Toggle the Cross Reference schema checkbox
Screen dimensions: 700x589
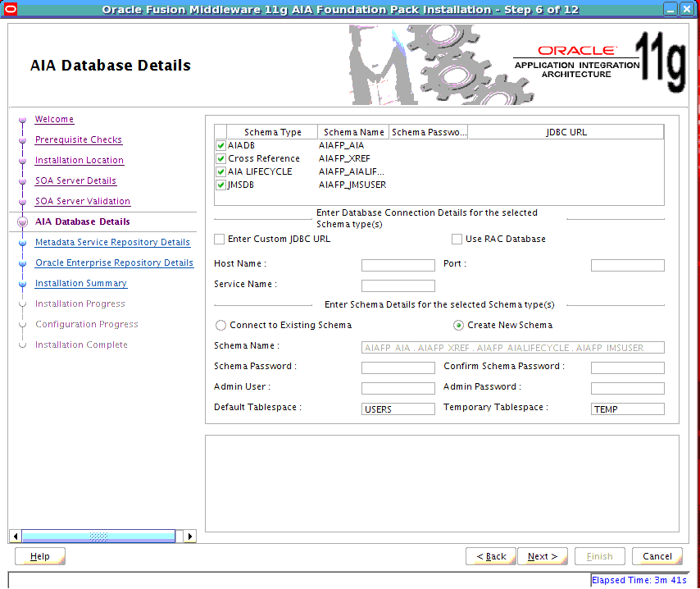(220, 158)
